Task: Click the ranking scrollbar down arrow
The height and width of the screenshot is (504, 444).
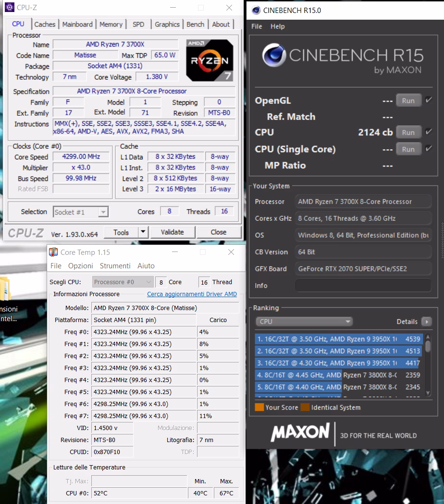Action: [x=428, y=393]
